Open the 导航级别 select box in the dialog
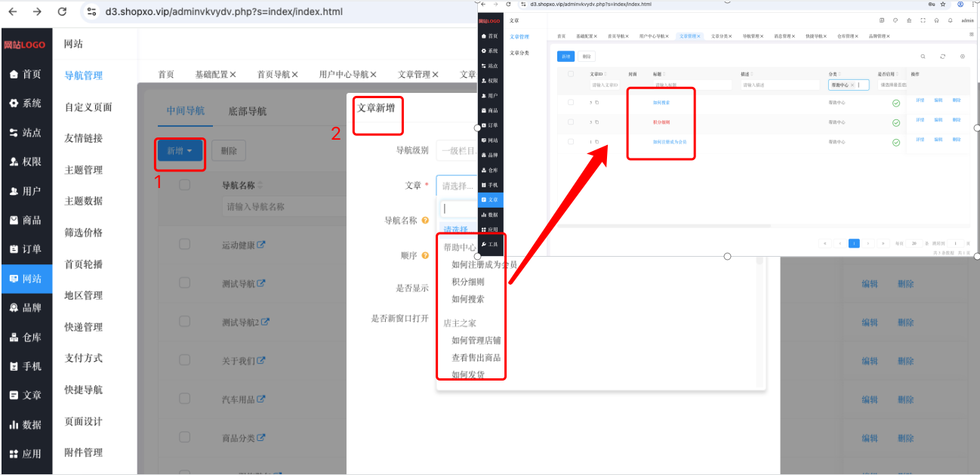The height and width of the screenshot is (475, 980). click(x=458, y=150)
